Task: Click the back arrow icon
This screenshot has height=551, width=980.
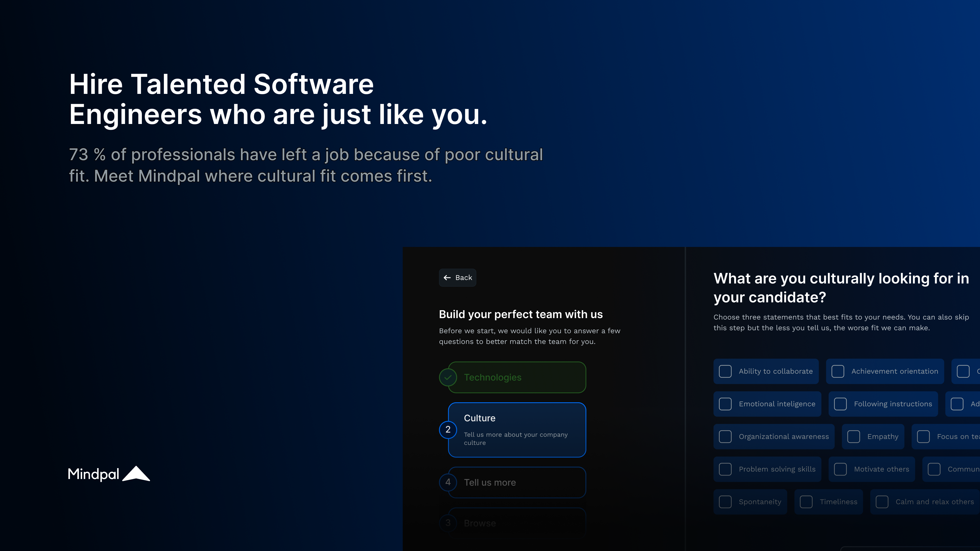Action: pos(447,278)
